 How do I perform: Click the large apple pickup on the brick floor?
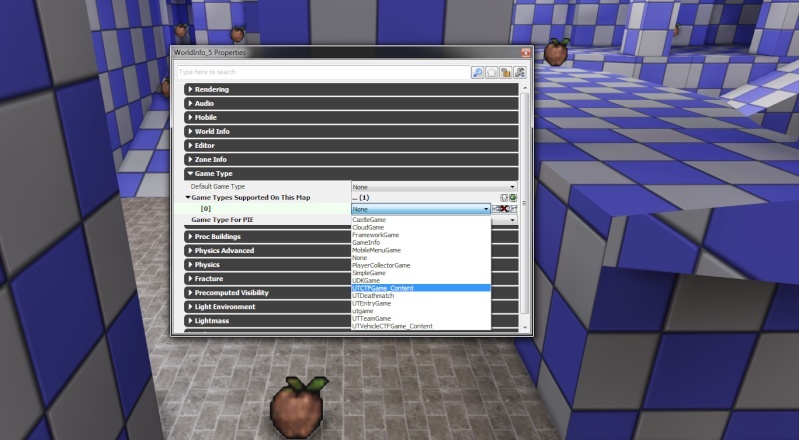(299, 407)
